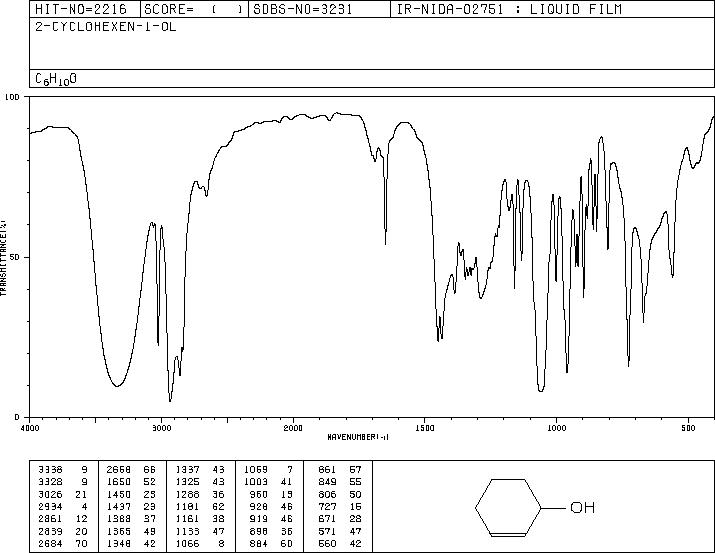The width and height of the screenshot is (715, 553).
Task: Select peak table entry 1437
Action: tap(119, 506)
